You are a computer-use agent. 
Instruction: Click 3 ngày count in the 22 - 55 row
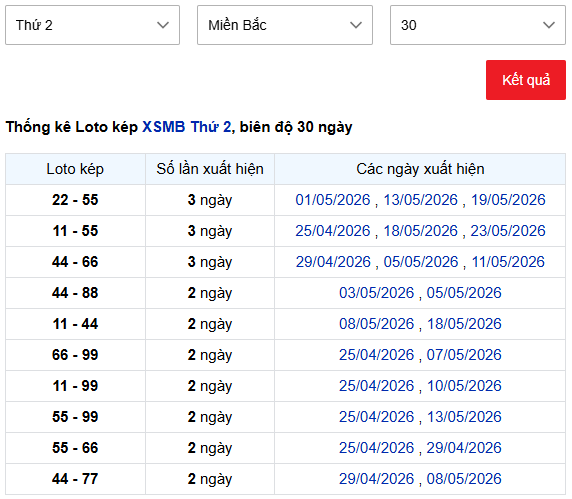point(210,200)
